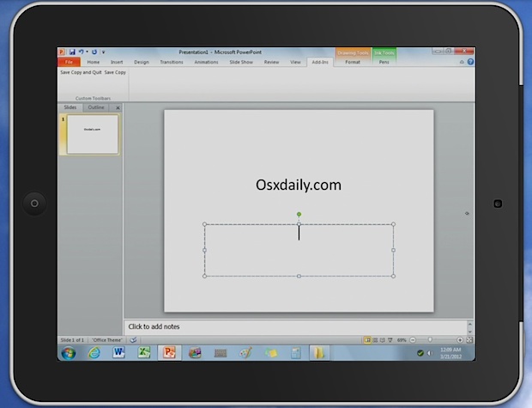Click the Save Copy toolbar button
Screen dimensions: 532x408
click(x=115, y=72)
